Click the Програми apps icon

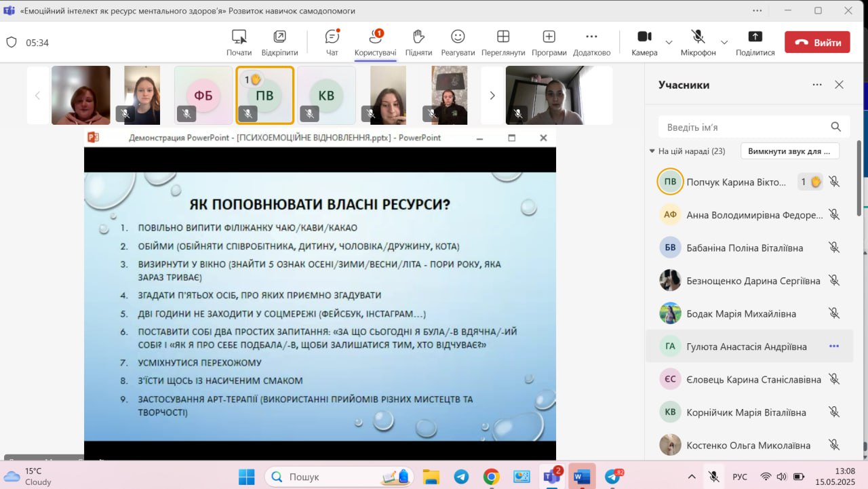pyautogui.click(x=549, y=37)
